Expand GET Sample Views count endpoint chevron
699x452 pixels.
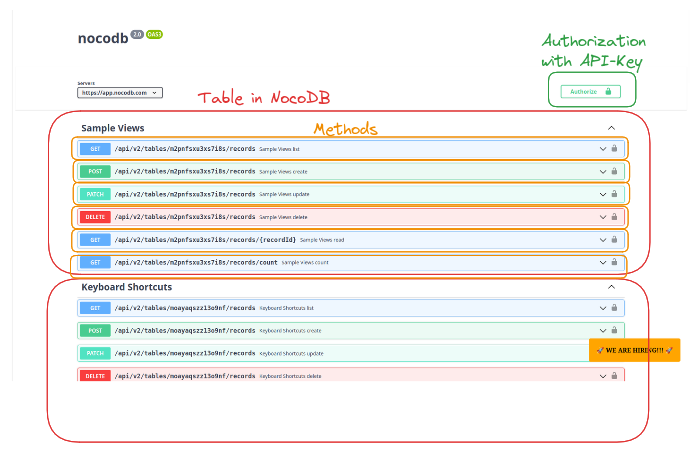603,263
